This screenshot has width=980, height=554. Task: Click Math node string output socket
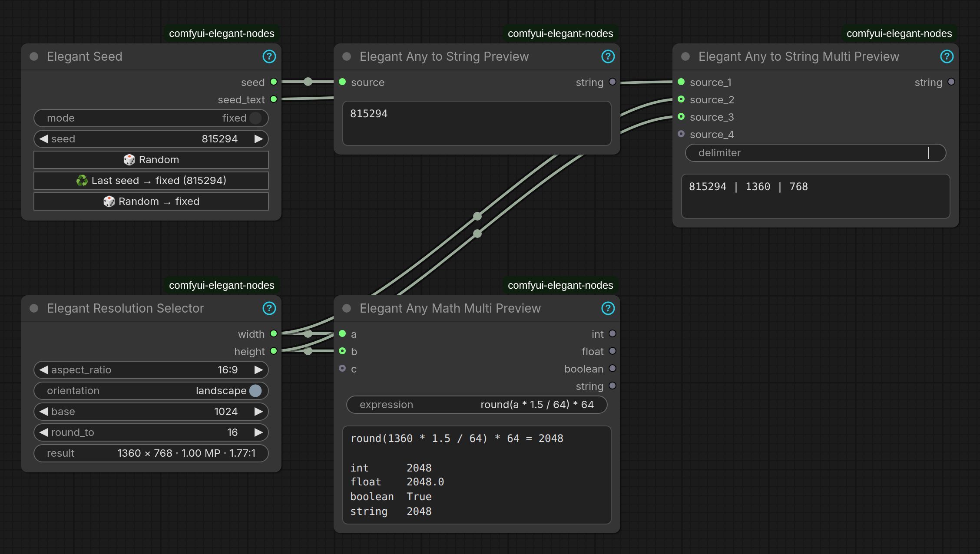tap(612, 386)
